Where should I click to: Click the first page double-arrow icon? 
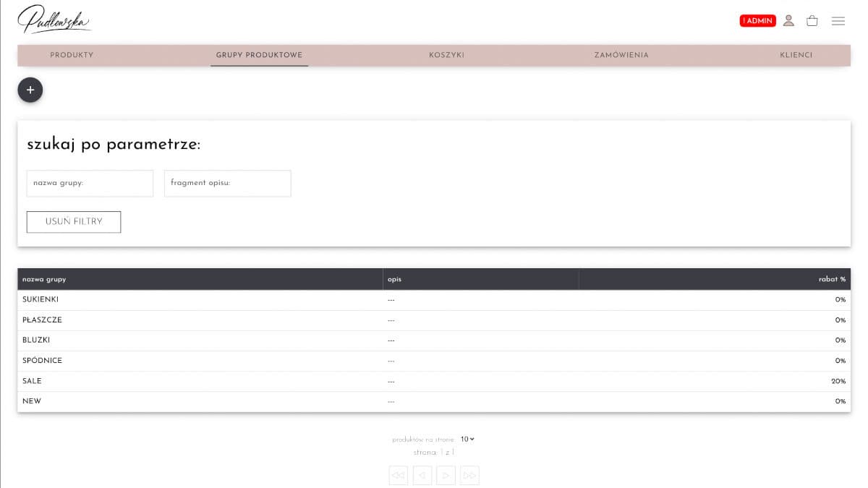398,475
